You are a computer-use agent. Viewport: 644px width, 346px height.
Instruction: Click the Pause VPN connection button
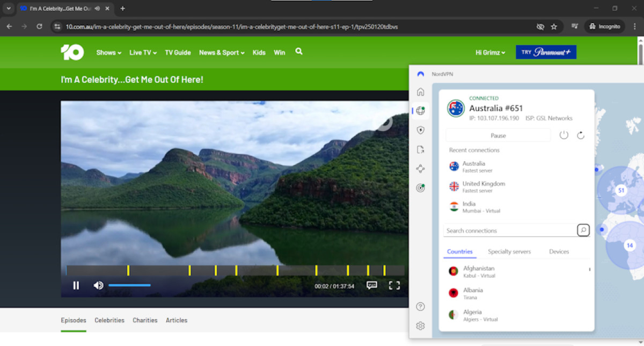point(498,135)
